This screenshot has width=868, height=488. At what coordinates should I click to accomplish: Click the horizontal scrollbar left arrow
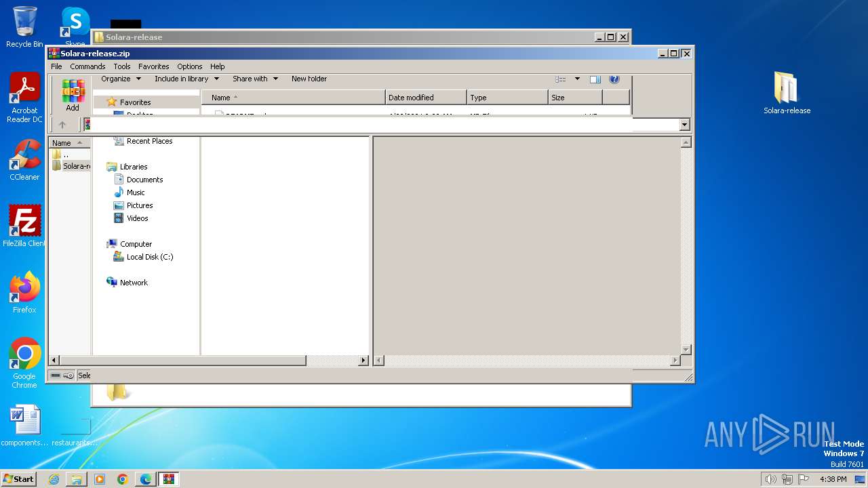click(54, 361)
